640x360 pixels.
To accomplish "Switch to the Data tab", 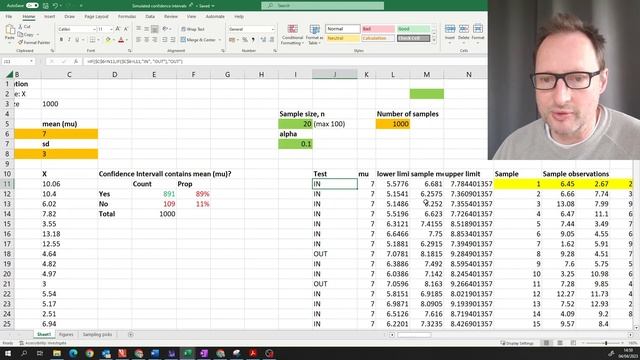I will tap(150, 17).
